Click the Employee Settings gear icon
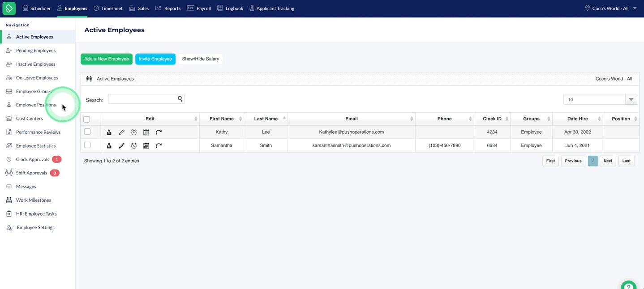 9,228
